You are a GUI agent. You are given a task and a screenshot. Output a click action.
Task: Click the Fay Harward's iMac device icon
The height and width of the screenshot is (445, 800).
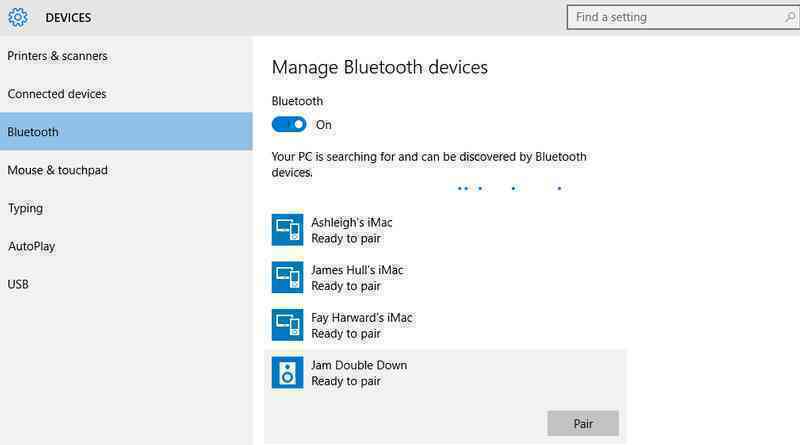click(x=287, y=325)
